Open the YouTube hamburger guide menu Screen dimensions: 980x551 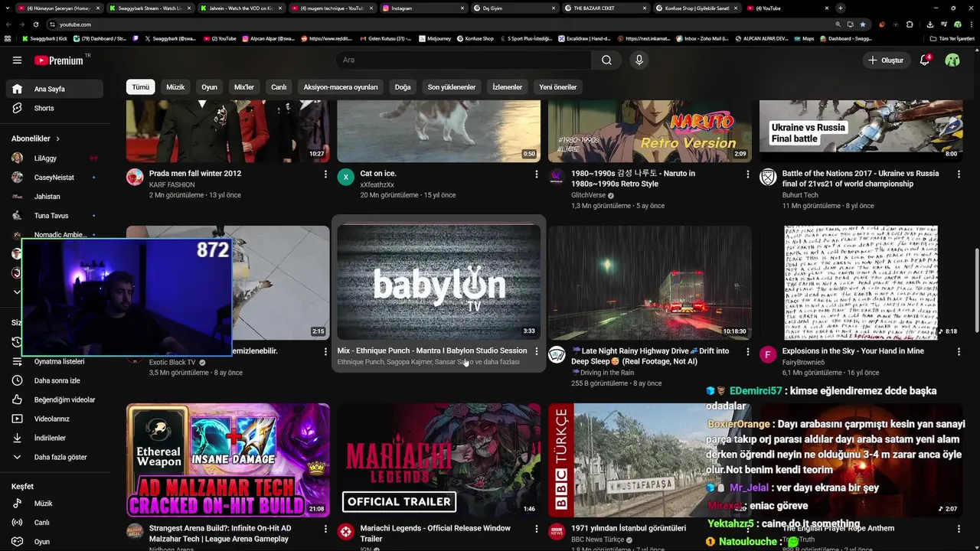tap(17, 60)
